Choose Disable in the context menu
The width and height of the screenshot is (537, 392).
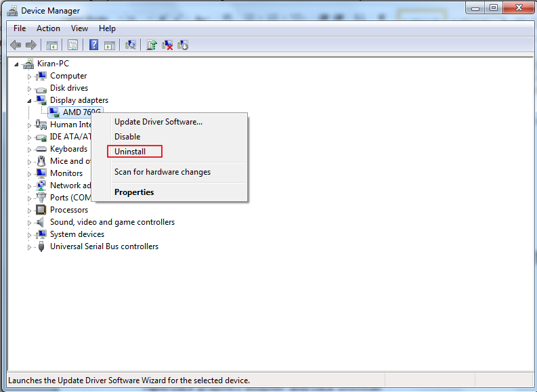click(127, 137)
